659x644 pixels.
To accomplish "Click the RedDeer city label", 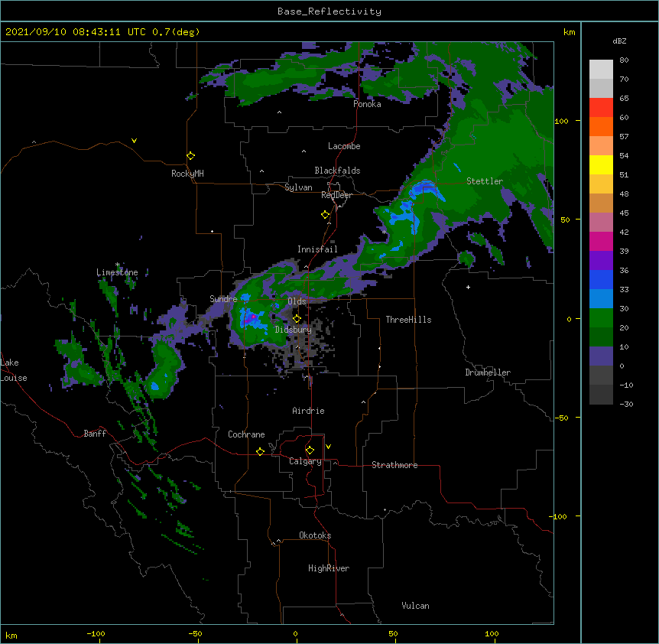I will pos(336,195).
